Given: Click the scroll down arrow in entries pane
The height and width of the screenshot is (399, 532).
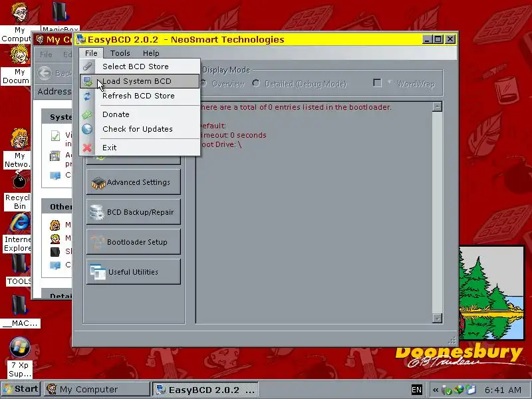Looking at the screenshot, I should [438, 318].
